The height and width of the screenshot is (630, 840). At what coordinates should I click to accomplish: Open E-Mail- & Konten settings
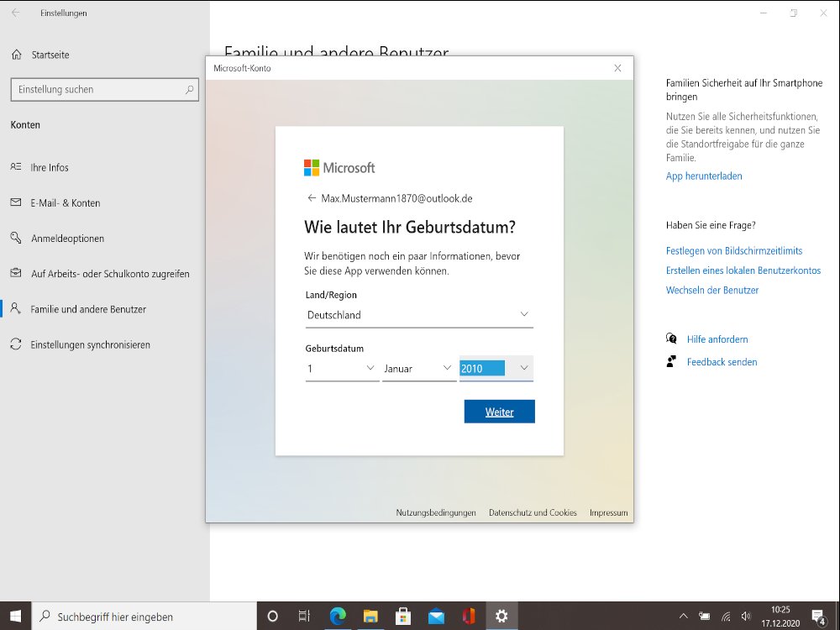point(65,203)
